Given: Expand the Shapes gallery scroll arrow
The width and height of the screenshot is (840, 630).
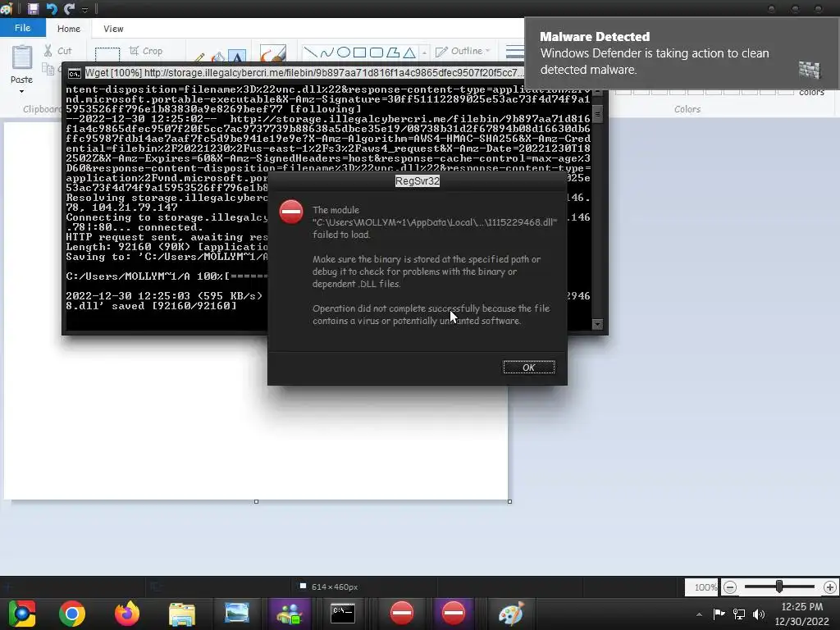Looking at the screenshot, I should [424, 52].
